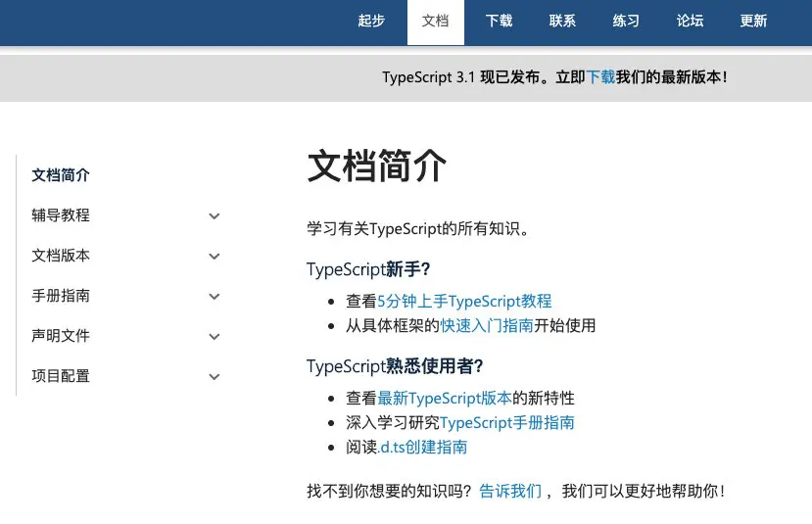Expand the 辅导教程 chevron
The width and height of the screenshot is (812, 524).
tap(215, 215)
